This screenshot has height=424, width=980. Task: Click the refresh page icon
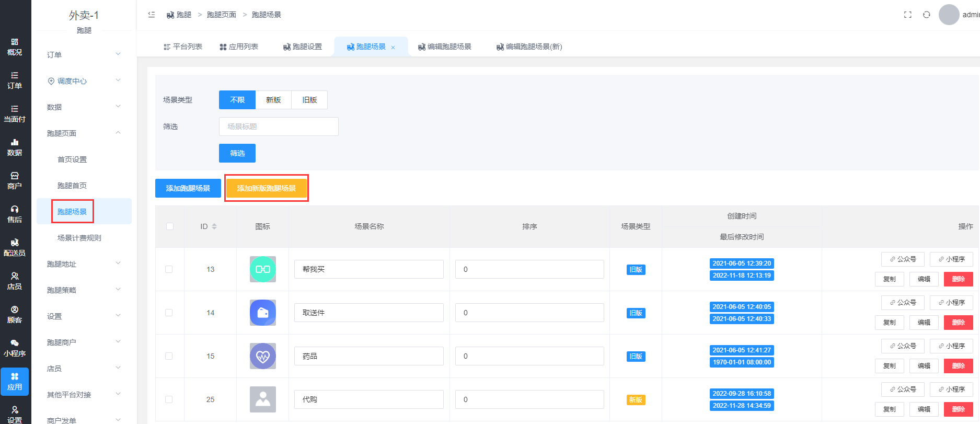click(927, 15)
